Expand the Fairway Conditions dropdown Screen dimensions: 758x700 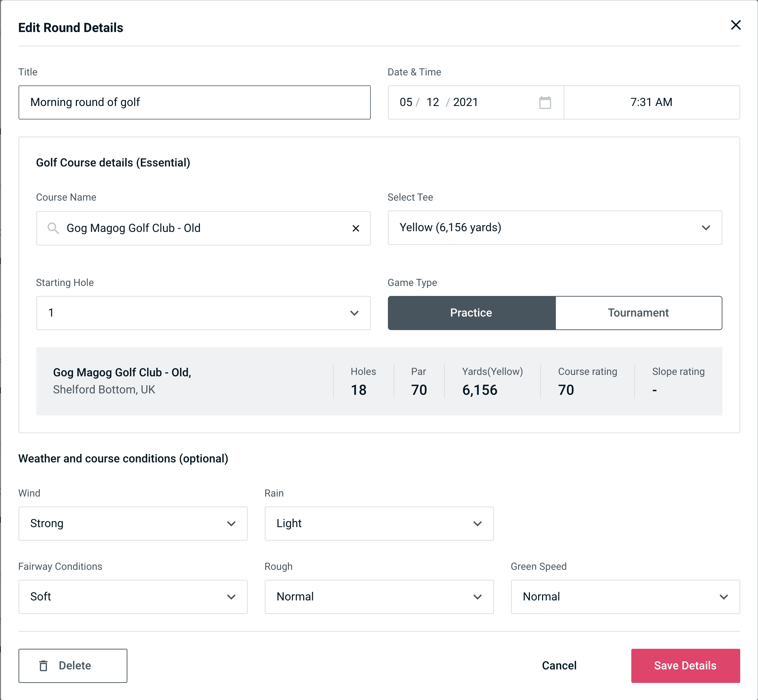[x=133, y=596]
